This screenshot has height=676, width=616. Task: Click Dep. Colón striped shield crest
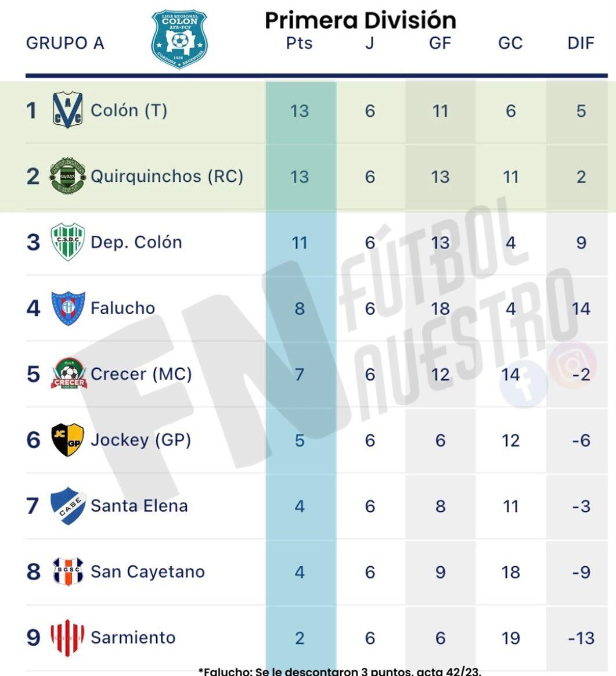pos(67,242)
